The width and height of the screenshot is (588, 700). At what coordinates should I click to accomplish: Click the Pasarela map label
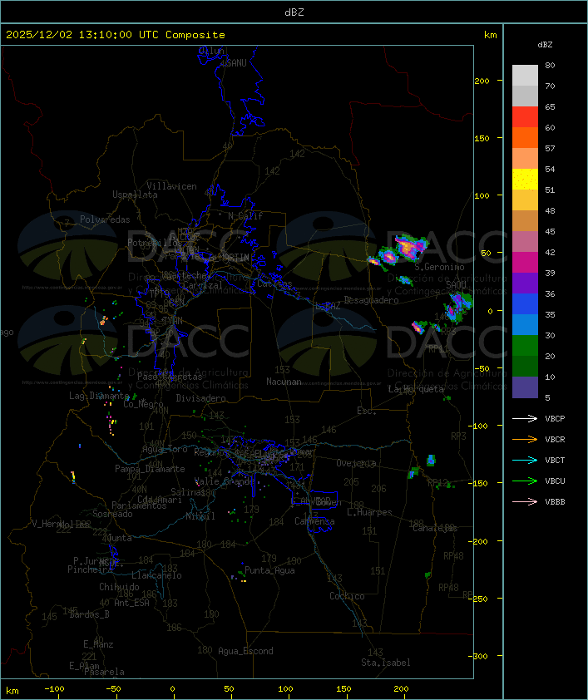click(x=104, y=672)
